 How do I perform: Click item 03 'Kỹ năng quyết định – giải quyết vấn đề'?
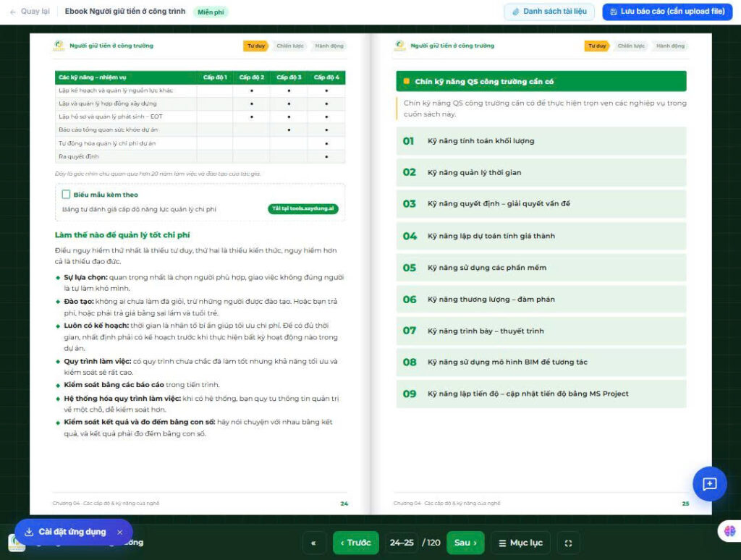pyautogui.click(x=541, y=204)
